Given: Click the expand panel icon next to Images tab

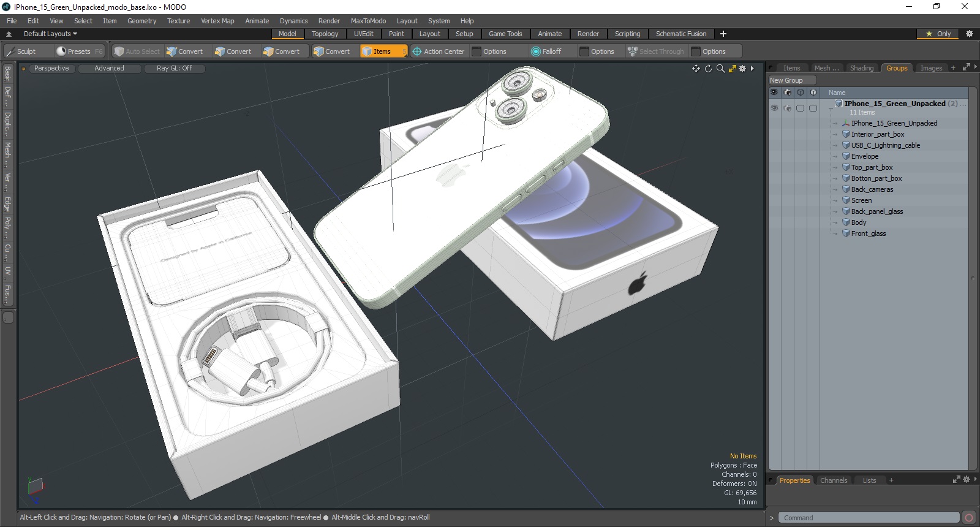Looking at the screenshot, I should (x=966, y=67).
